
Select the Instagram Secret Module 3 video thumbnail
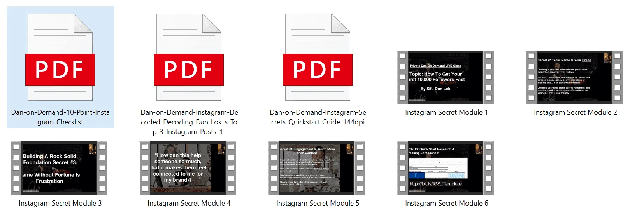(59, 168)
